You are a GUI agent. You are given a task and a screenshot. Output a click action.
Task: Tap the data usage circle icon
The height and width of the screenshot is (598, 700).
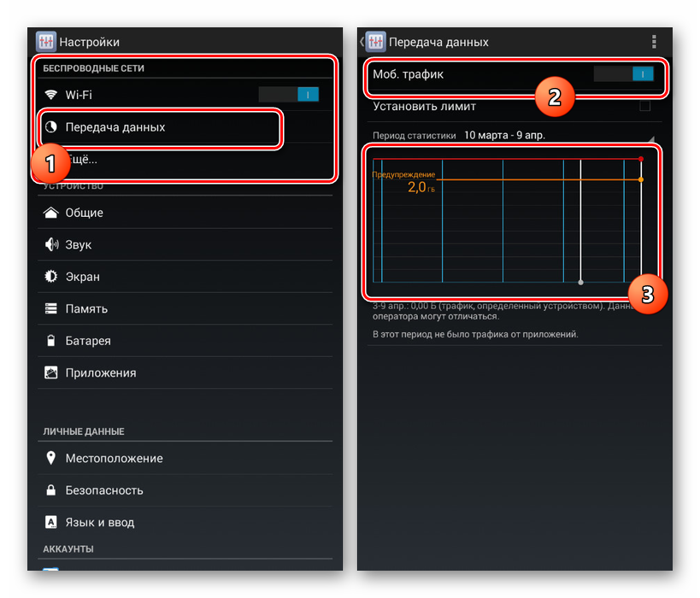50,127
